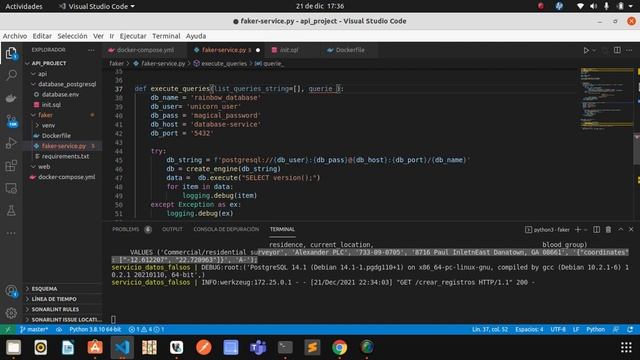Click the notifications bell in status bar
The image size is (640, 360).
pos(630,329)
